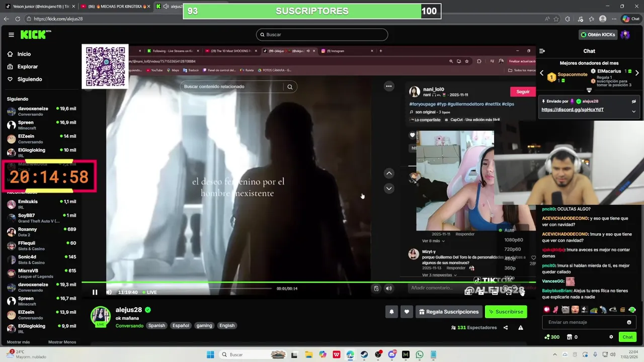The image size is (644, 362).
Task: Focus the Kick Buscar search field
Action: tap(322, 35)
